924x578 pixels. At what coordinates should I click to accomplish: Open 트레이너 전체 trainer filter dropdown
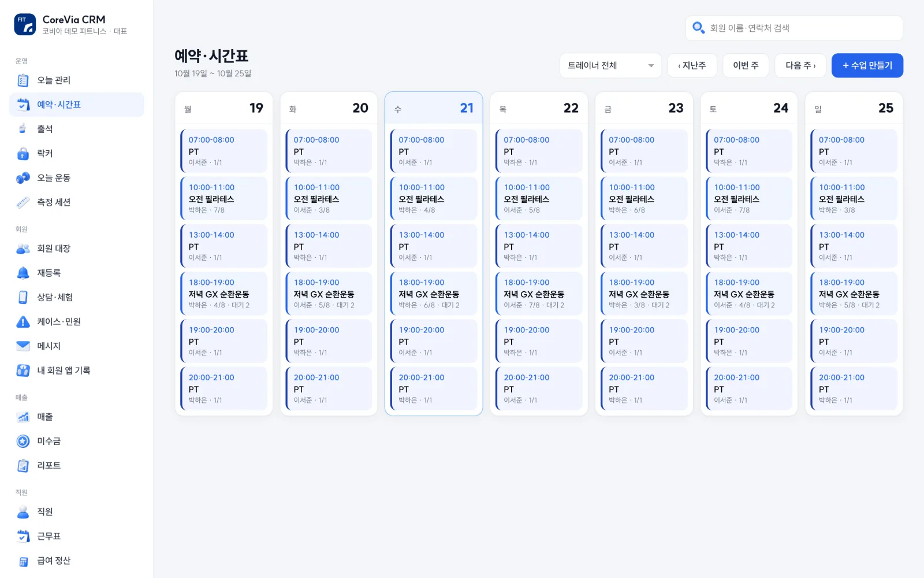point(610,65)
